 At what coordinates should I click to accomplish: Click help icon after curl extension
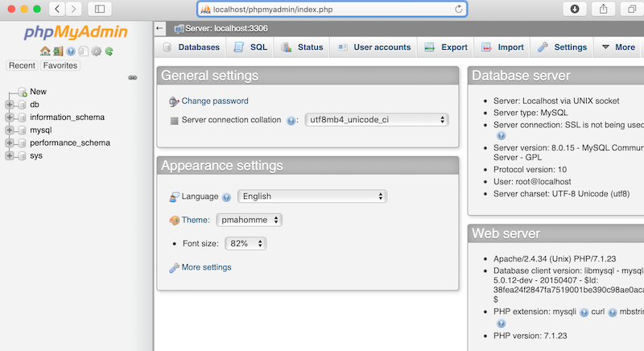pos(613,313)
